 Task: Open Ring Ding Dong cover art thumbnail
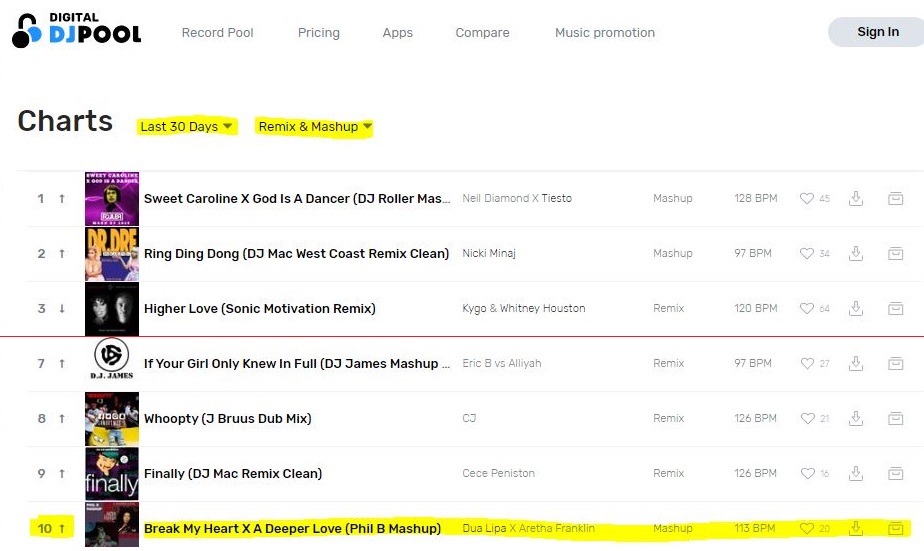pyautogui.click(x=112, y=253)
